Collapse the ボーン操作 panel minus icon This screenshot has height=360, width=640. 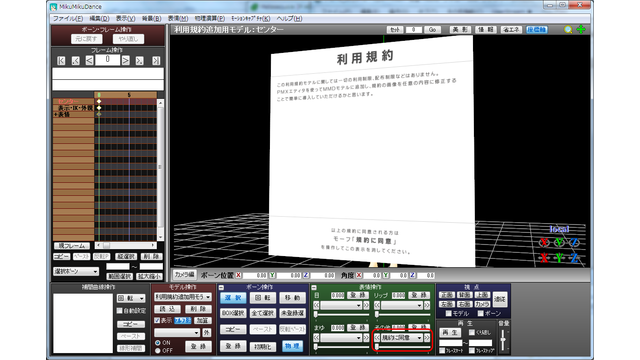[221, 288]
